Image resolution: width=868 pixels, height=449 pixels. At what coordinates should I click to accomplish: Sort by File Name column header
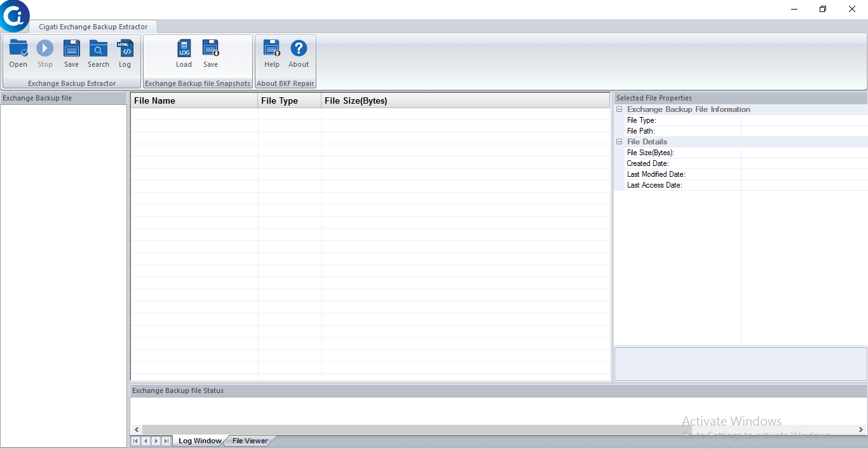[x=194, y=100]
